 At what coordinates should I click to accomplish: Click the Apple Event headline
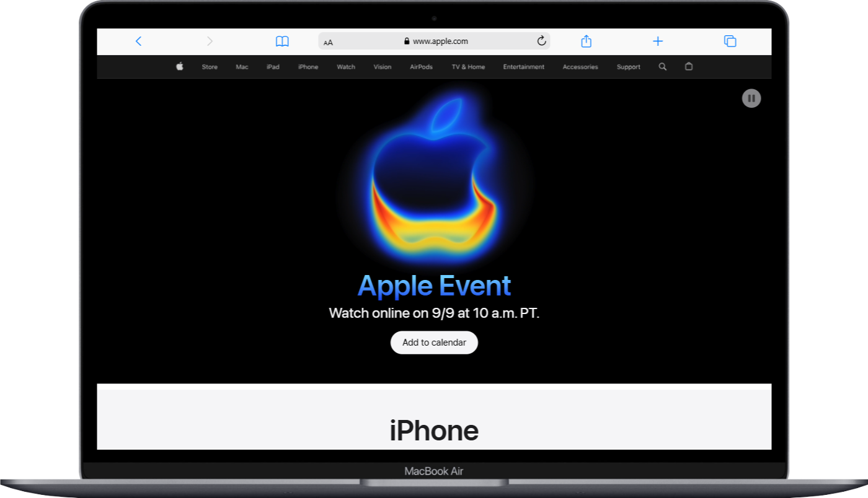coord(435,286)
